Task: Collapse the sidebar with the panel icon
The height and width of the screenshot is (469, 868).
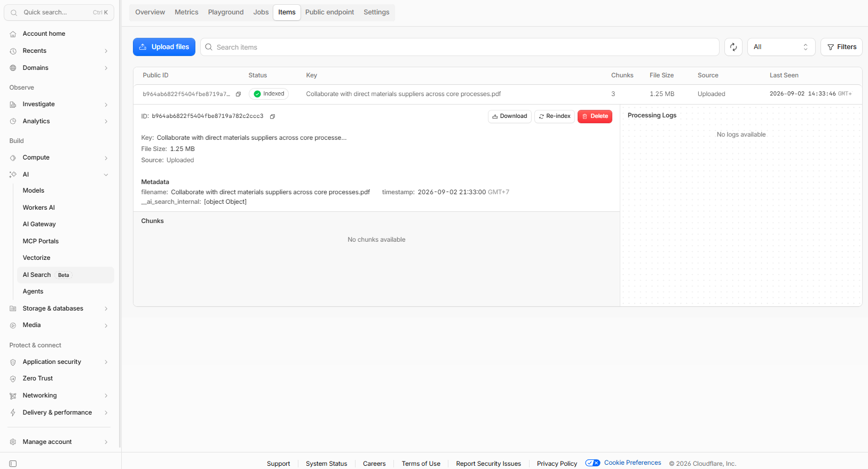Action: tap(13, 464)
